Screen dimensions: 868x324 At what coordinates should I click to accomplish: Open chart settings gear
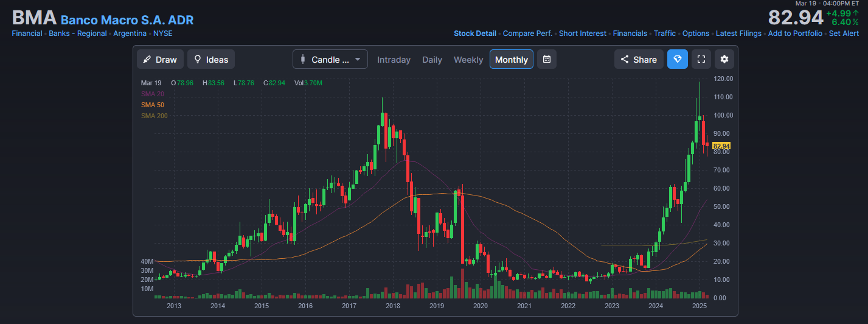[x=724, y=59]
